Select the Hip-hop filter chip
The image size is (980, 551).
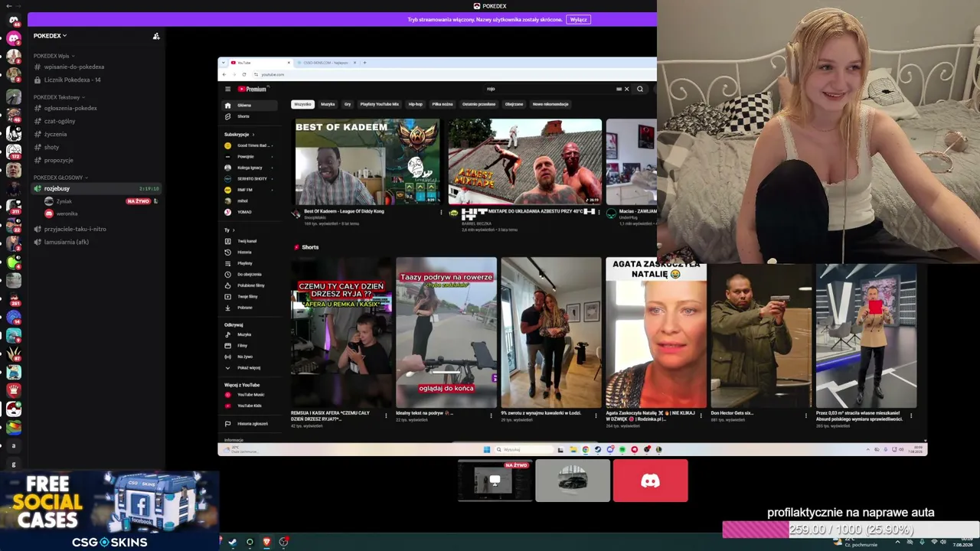click(x=416, y=104)
